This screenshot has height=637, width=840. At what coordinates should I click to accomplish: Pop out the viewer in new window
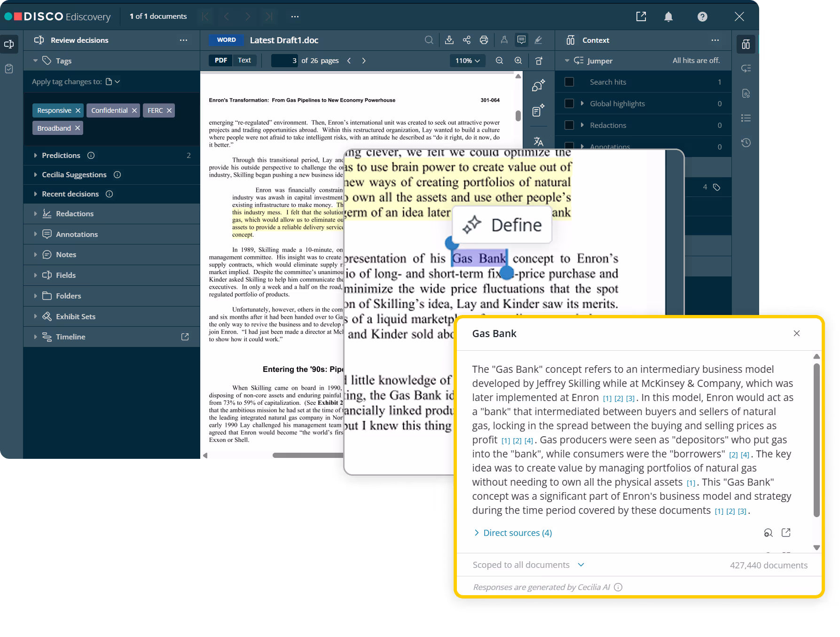click(x=641, y=17)
